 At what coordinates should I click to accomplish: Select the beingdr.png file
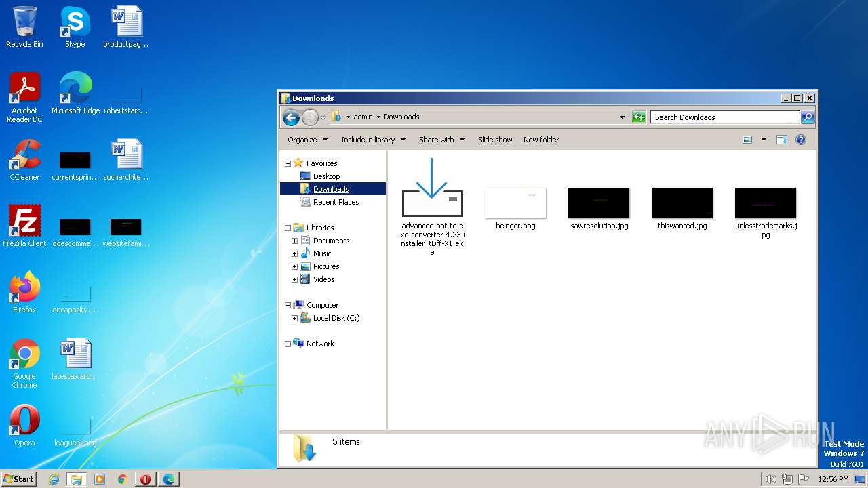point(515,209)
